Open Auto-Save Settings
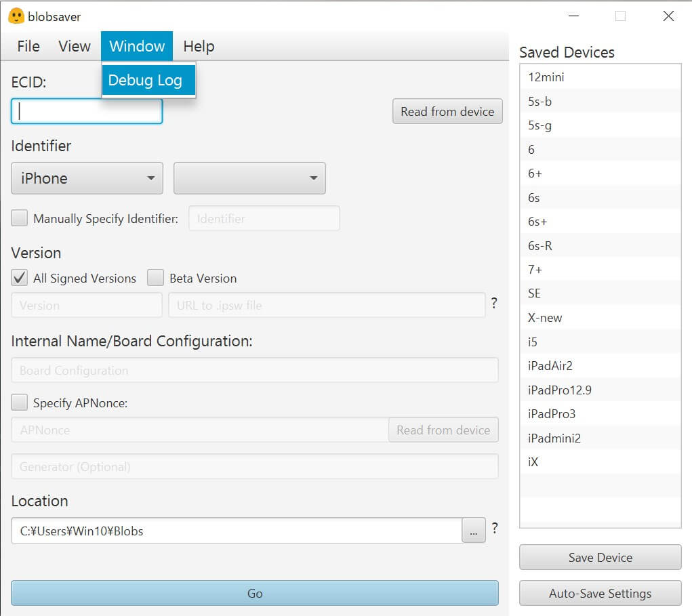The image size is (692, 616). [x=600, y=593]
